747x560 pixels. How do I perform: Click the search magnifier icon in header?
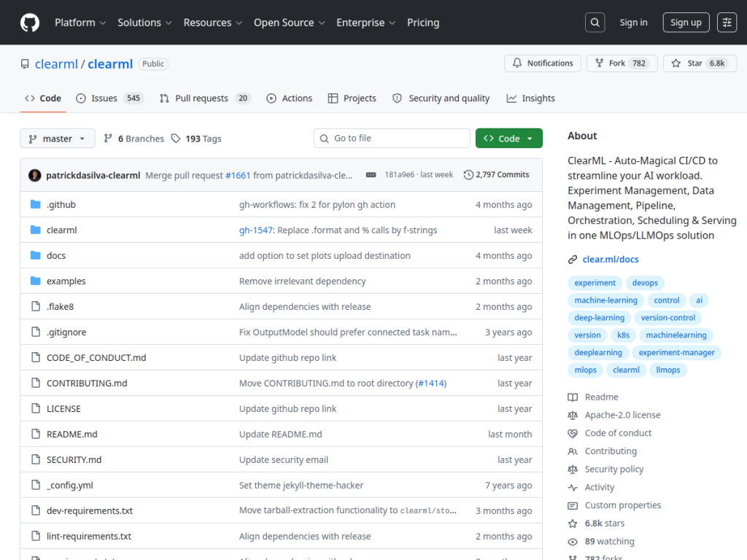click(x=595, y=23)
